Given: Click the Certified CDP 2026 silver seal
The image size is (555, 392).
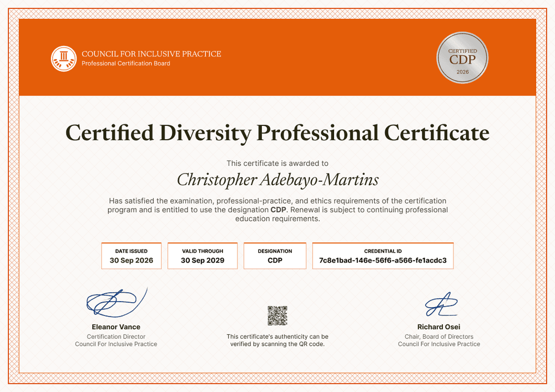Looking at the screenshot, I should click(x=462, y=58).
